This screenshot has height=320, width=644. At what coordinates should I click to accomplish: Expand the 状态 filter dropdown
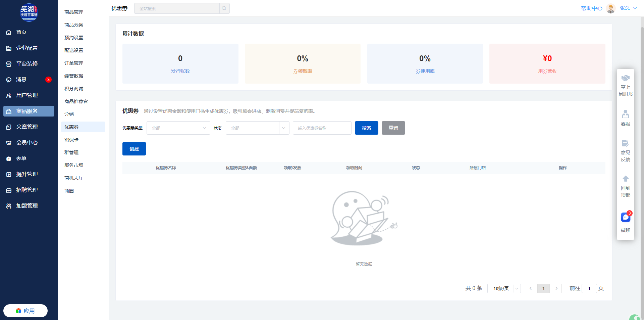coord(257,128)
